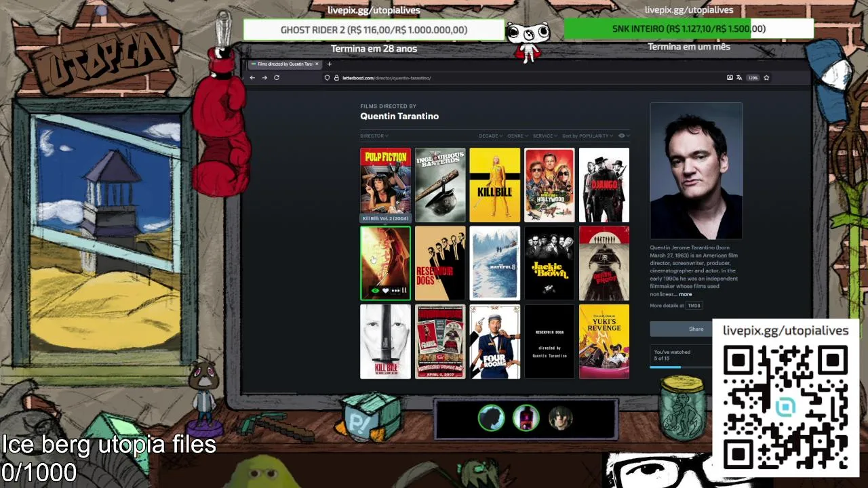Open the TMDB details link

pos(694,306)
